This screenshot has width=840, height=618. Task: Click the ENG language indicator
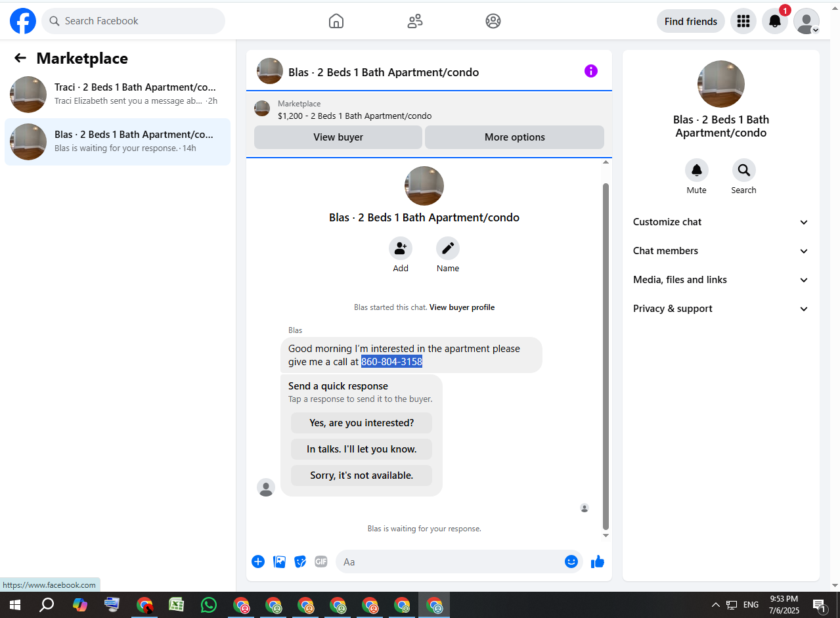tap(751, 605)
